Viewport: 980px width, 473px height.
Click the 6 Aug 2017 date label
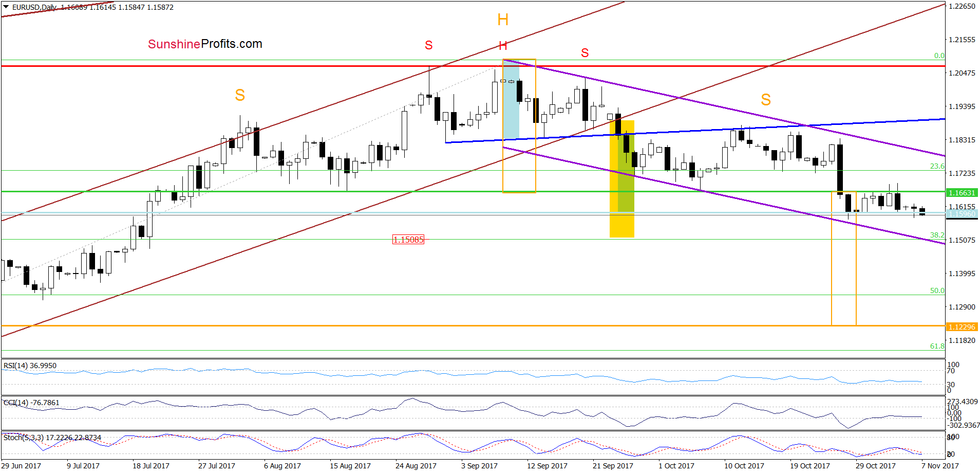(x=282, y=466)
